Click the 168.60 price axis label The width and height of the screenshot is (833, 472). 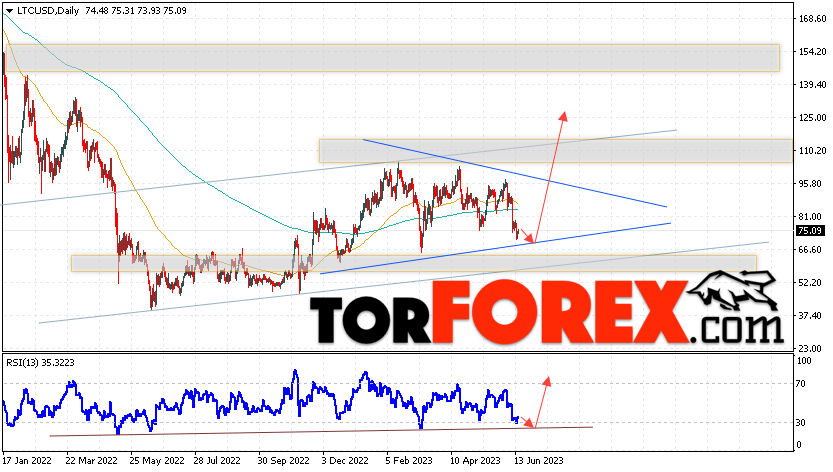click(x=813, y=19)
